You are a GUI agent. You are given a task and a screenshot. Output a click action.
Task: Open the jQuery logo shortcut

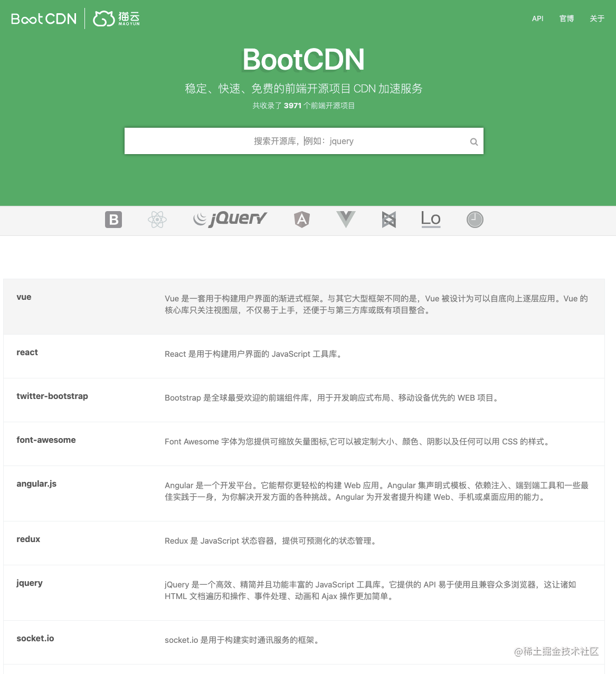coord(230,219)
